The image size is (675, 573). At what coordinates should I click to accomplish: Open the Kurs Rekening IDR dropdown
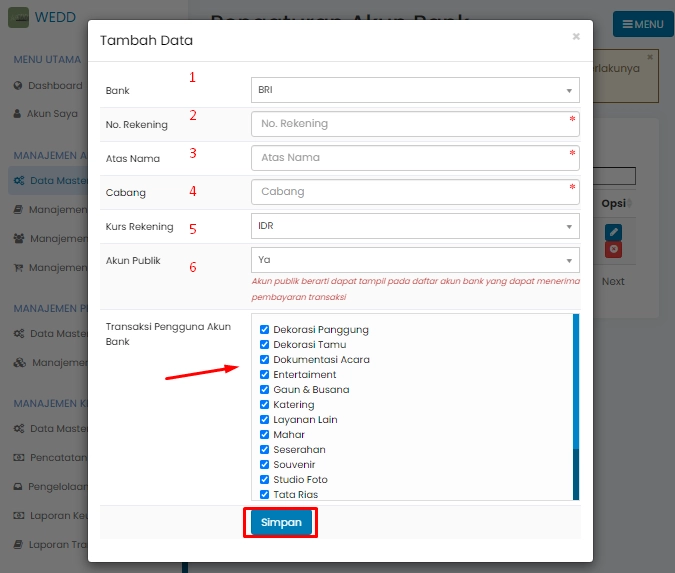point(415,226)
